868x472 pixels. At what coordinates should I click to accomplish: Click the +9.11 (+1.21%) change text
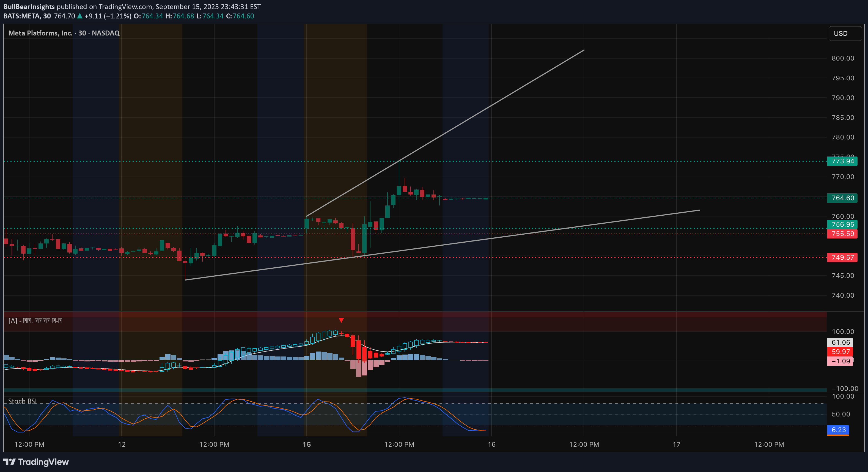pyautogui.click(x=108, y=16)
